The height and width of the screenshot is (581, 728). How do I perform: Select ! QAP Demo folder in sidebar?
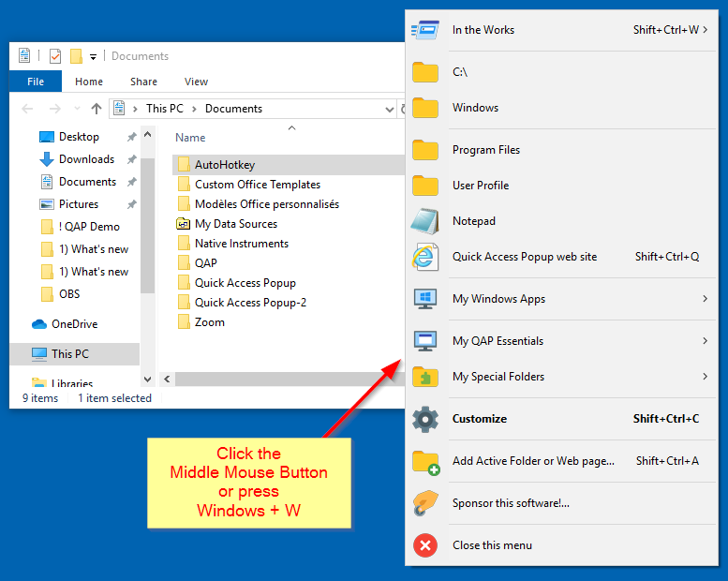pyautogui.click(x=89, y=227)
